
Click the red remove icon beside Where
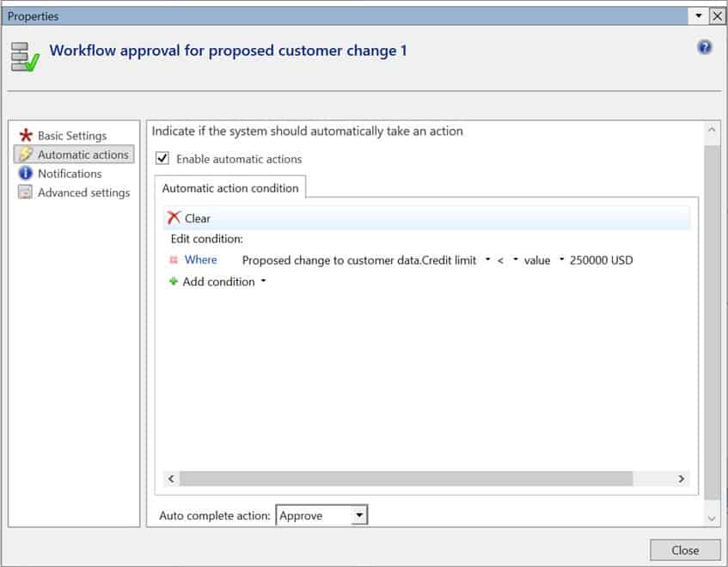tap(174, 259)
